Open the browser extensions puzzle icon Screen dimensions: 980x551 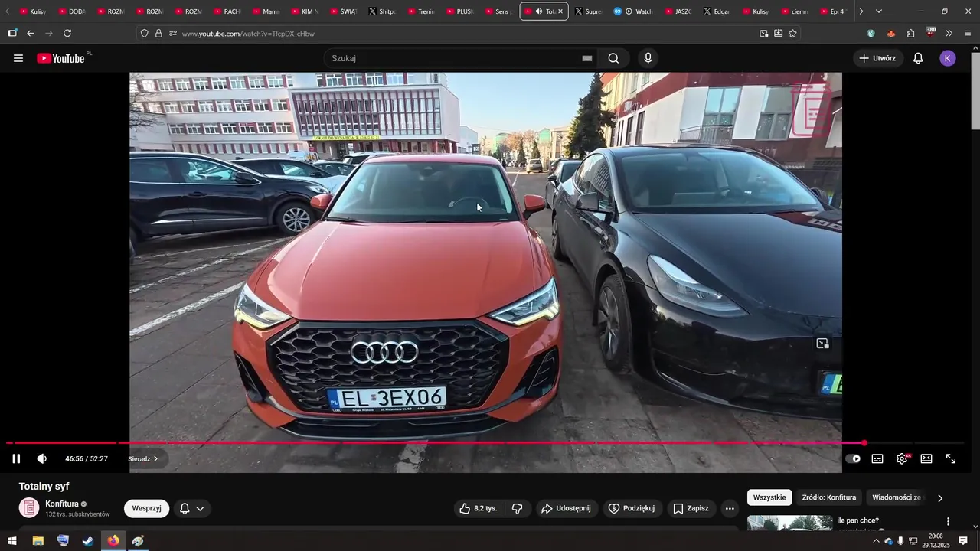coord(910,33)
